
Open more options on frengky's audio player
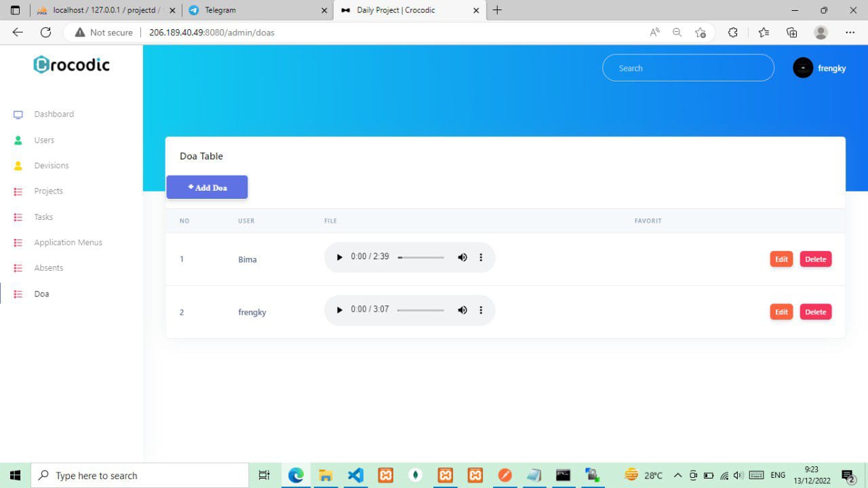481,310
